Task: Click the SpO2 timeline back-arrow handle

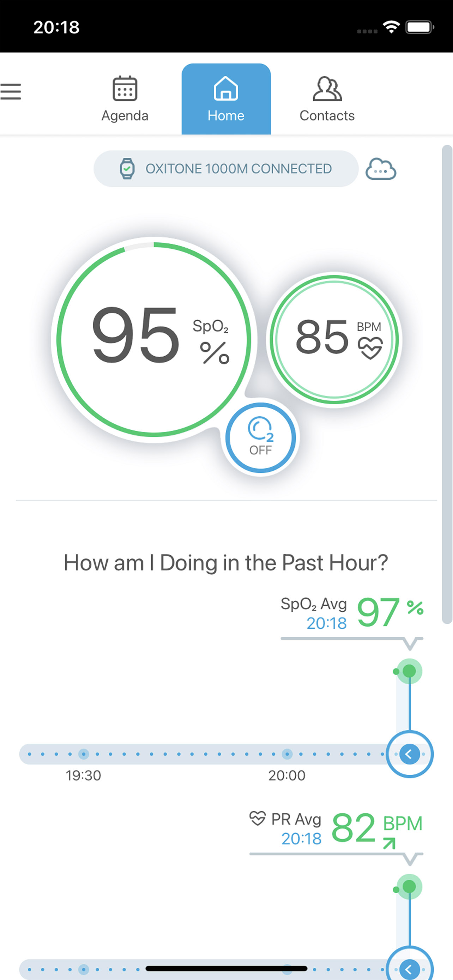Action: [409, 754]
